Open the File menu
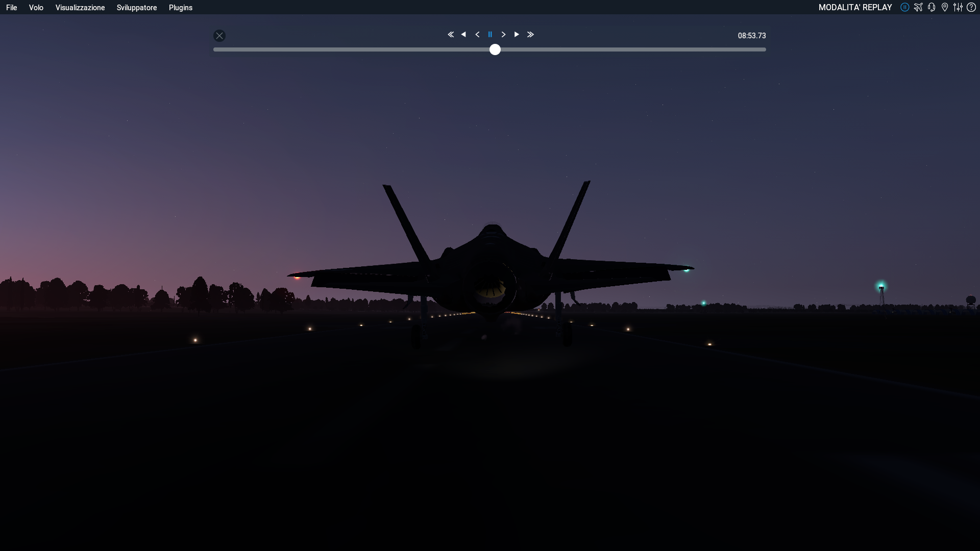This screenshot has height=551, width=980. (11, 8)
